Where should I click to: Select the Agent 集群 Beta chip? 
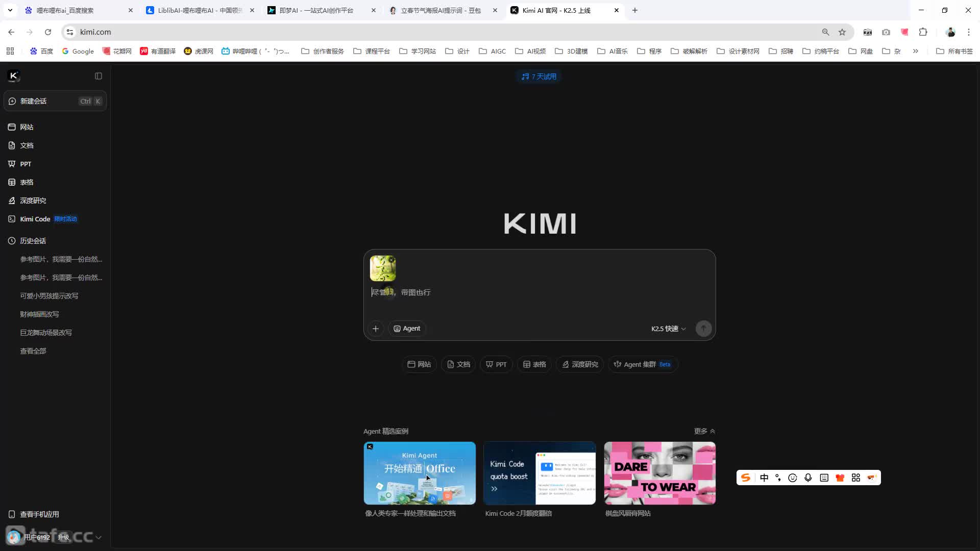pyautogui.click(x=642, y=364)
